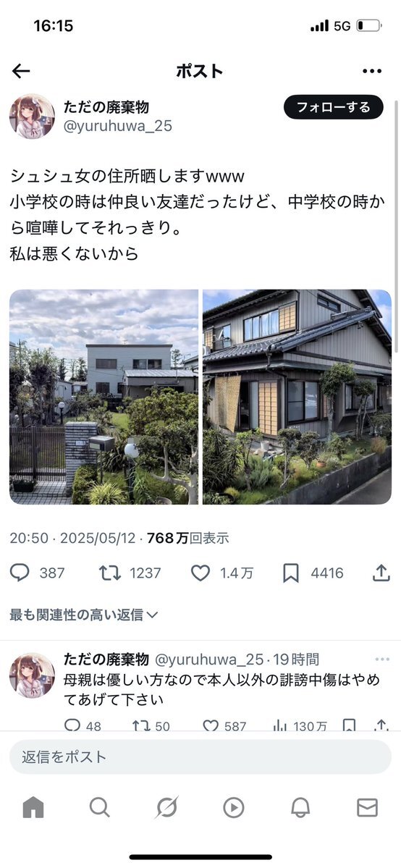
Task: Open the Home tab in bottom bar
Action: (x=33, y=808)
